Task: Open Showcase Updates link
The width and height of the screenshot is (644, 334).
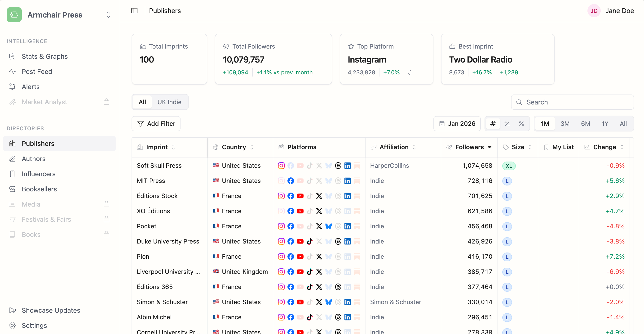Action: tap(51, 310)
